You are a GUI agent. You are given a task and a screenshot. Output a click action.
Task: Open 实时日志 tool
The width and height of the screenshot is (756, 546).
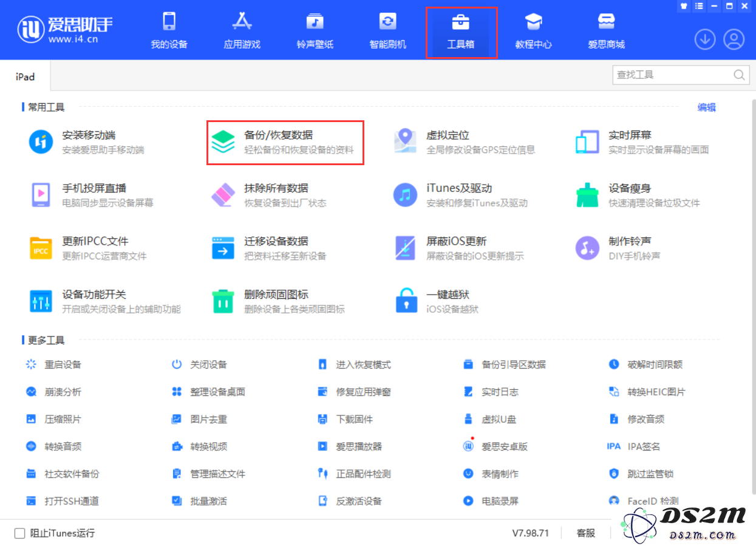[491, 392]
